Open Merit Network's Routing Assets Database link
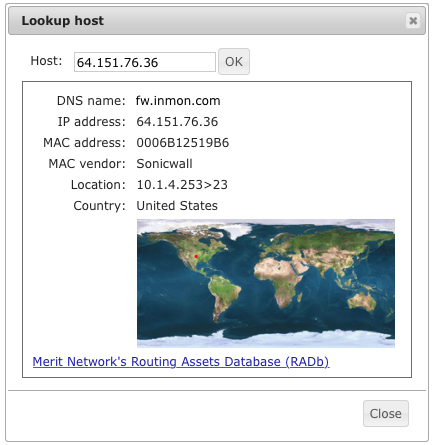 coord(181,362)
